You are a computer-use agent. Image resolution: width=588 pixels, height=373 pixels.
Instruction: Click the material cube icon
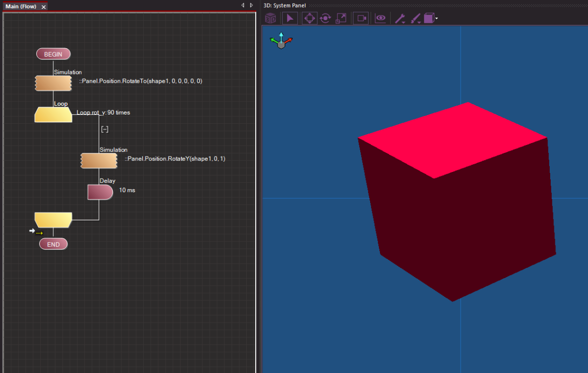pyautogui.click(x=430, y=17)
